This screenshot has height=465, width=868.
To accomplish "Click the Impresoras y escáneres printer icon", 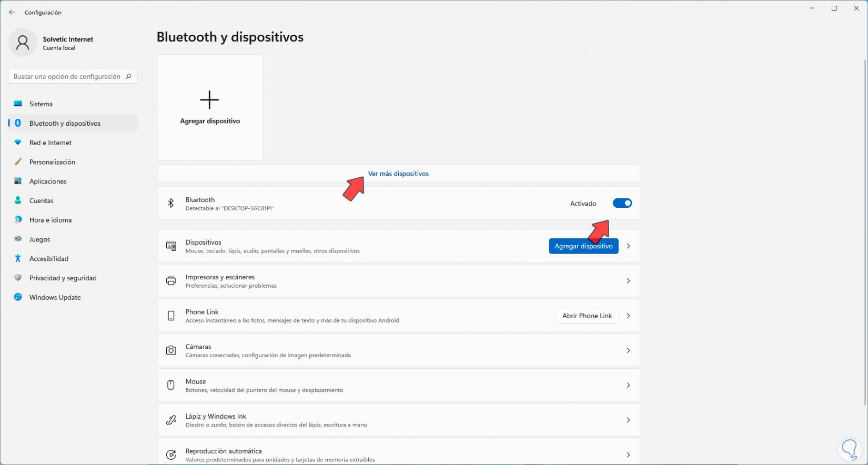I will pos(171,281).
